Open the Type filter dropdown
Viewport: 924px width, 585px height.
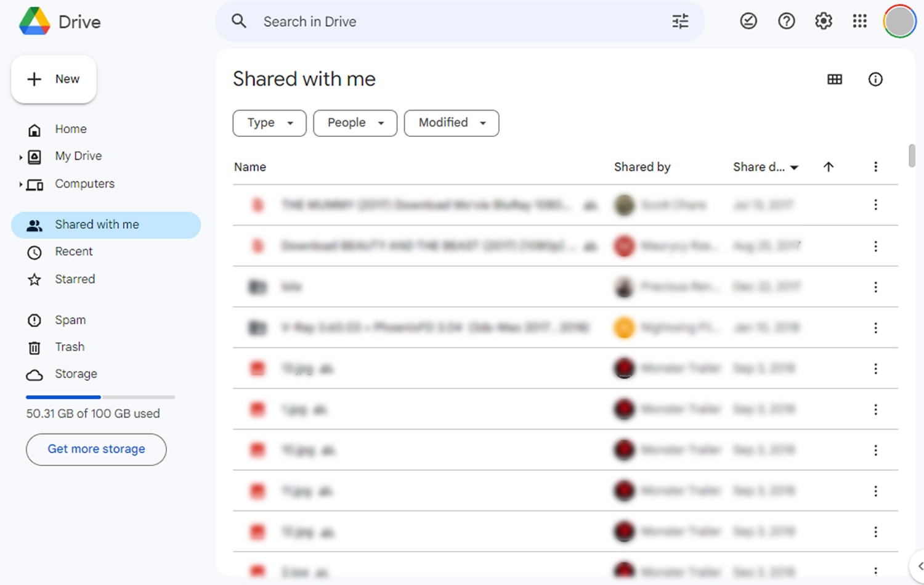click(x=269, y=123)
